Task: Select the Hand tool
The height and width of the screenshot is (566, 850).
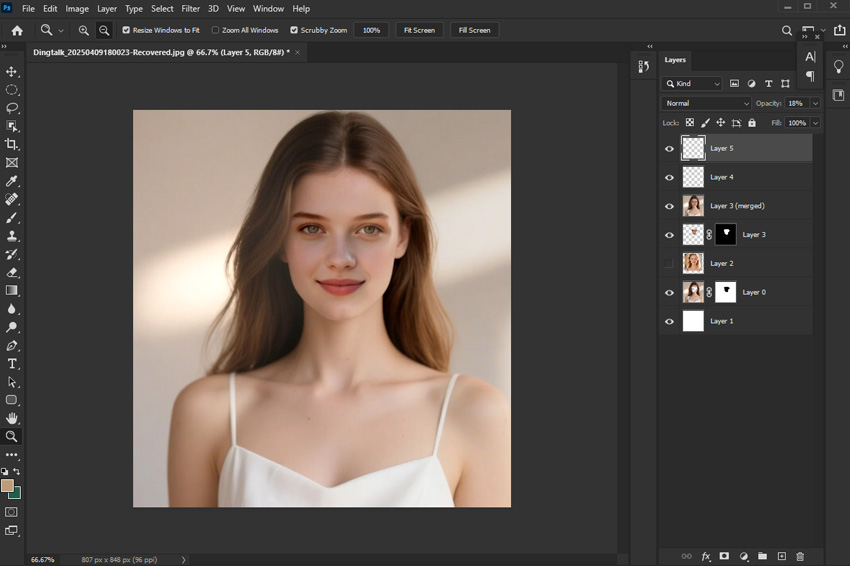Action: [11, 418]
